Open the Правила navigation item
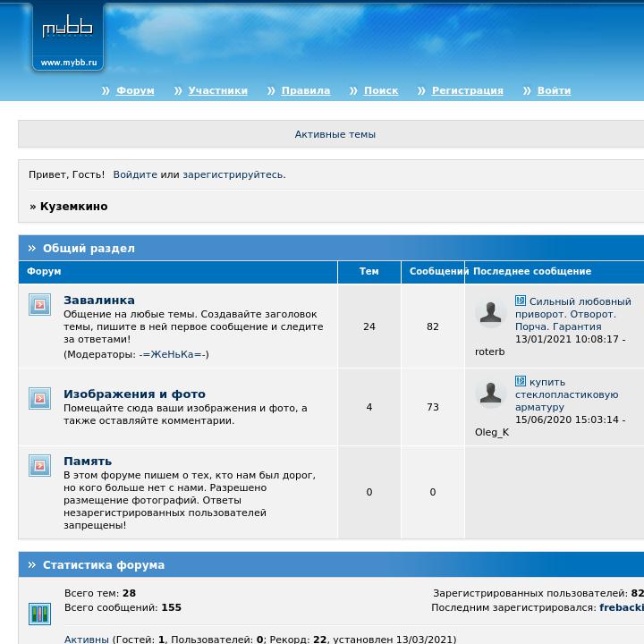This screenshot has height=644, width=644. tap(306, 90)
